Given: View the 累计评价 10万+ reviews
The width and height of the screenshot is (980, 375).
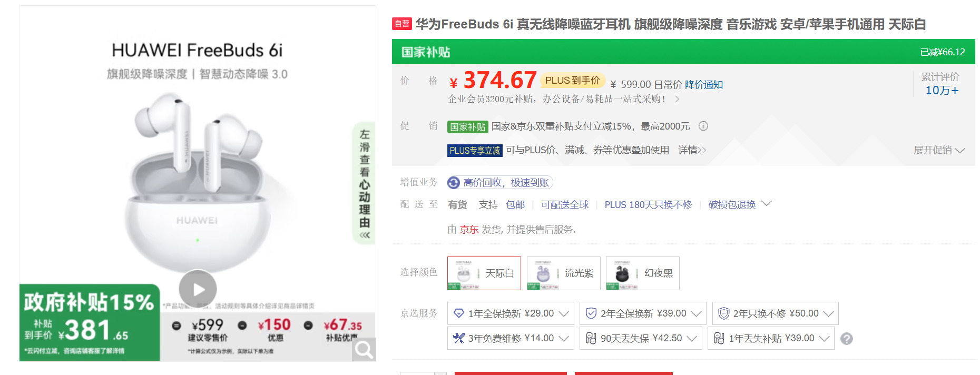Looking at the screenshot, I should click(941, 84).
